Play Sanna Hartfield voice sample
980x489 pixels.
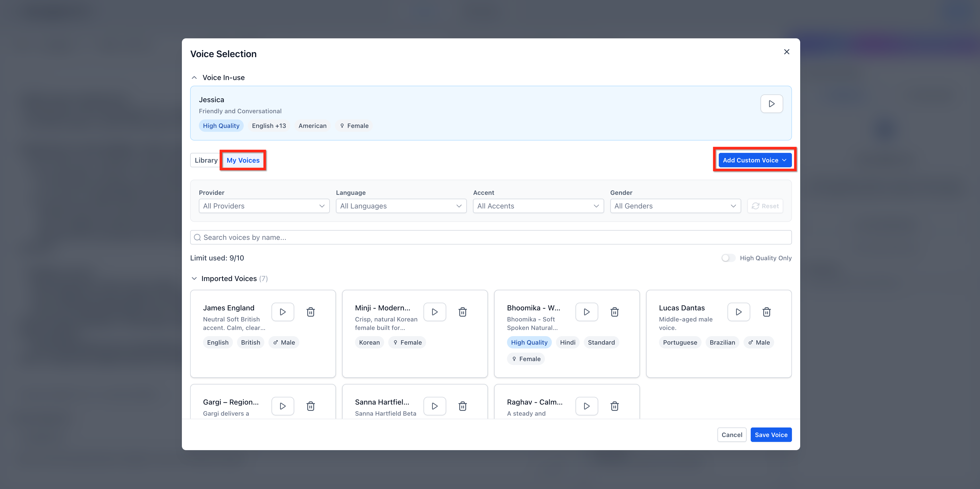point(434,406)
